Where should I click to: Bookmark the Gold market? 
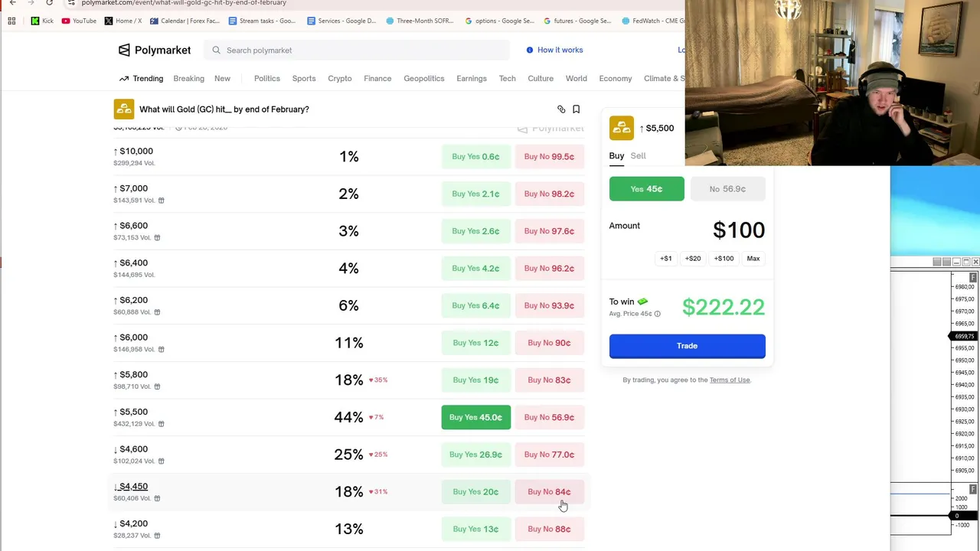point(577,109)
